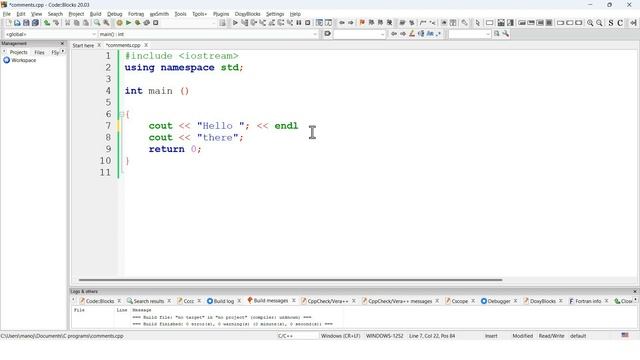The width and height of the screenshot is (640, 360).
Task: Click the Replace toolbar icon
Action: tap(106, 23)
